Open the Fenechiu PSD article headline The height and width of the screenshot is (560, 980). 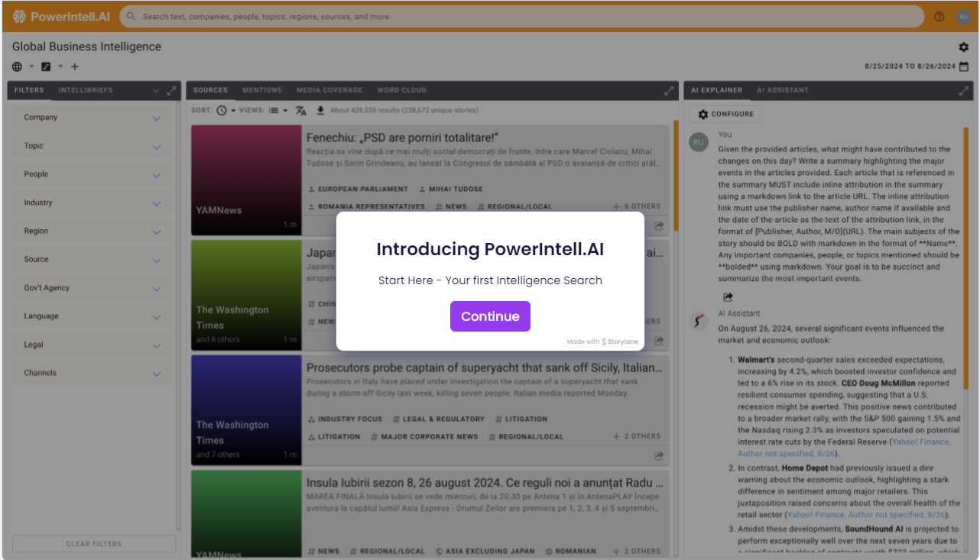(403, 138)
